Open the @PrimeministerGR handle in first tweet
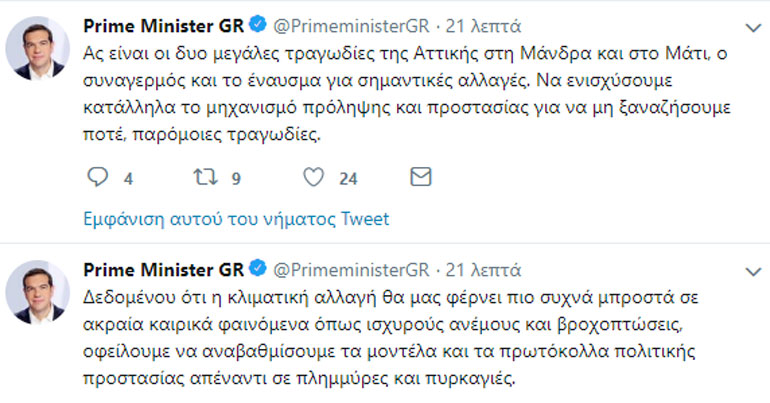770x403 pixels. point(350,21)
